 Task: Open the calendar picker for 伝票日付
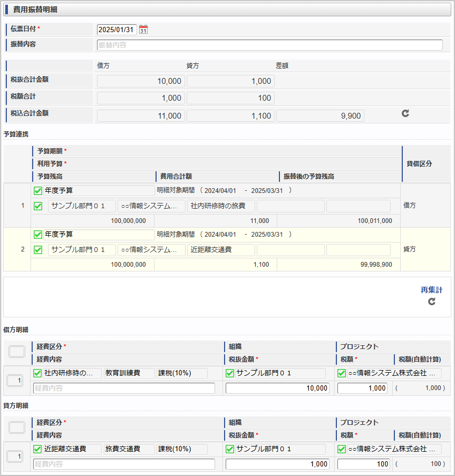click(143, 30)
